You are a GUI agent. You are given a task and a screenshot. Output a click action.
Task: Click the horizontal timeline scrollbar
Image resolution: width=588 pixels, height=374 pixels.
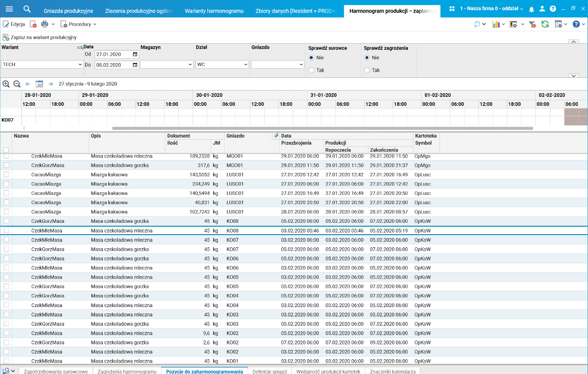(322, 128)
